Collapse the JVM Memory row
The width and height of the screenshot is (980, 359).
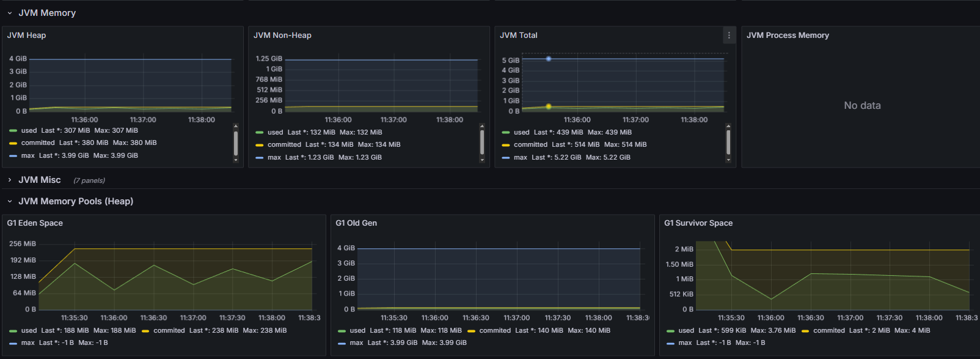tap(10, 13)
